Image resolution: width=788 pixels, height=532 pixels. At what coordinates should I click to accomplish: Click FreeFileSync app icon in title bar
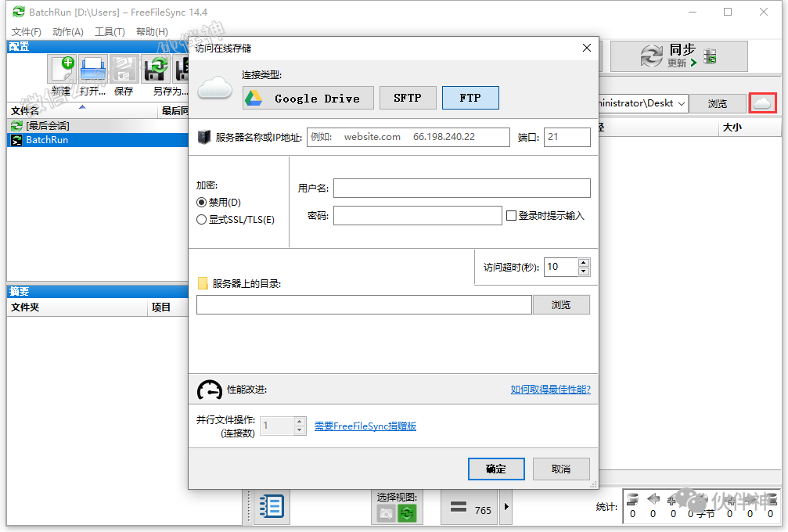(18, 12)
